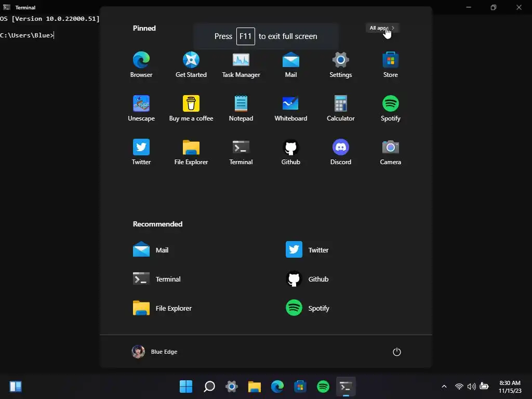Open Twitter in Recommended section
Viewport: 532px width, 399px height.
click(307, 250)
